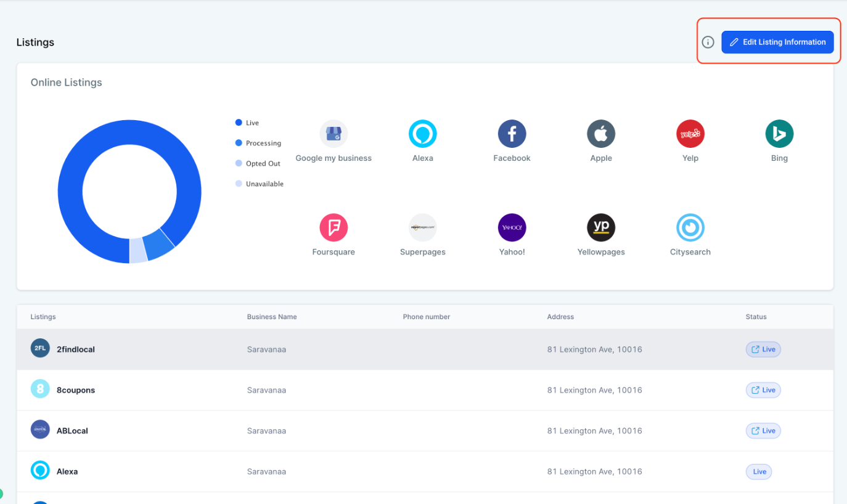Click the Live legend color dot
The image size is (847, 504).
tap(239, 123)
